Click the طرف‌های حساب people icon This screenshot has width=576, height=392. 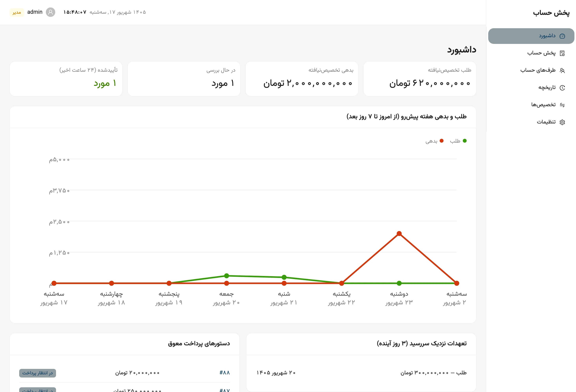click(x=562, y=70)
